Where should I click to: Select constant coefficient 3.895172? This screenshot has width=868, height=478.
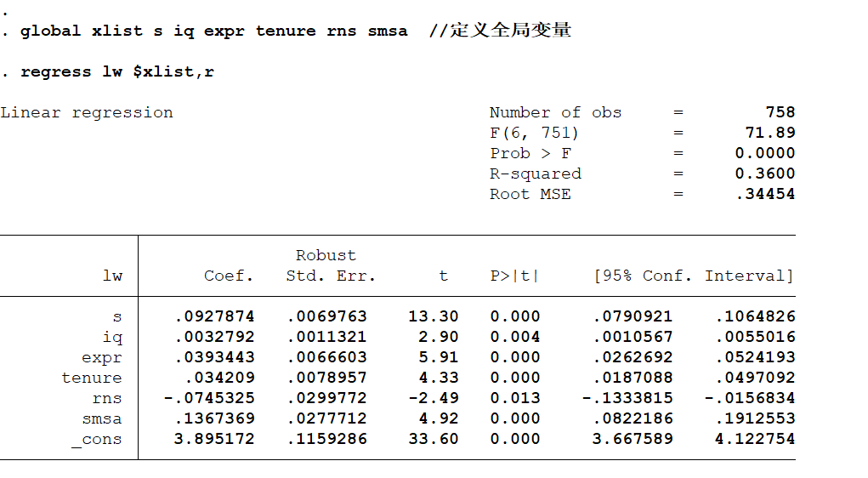point(215,440)
